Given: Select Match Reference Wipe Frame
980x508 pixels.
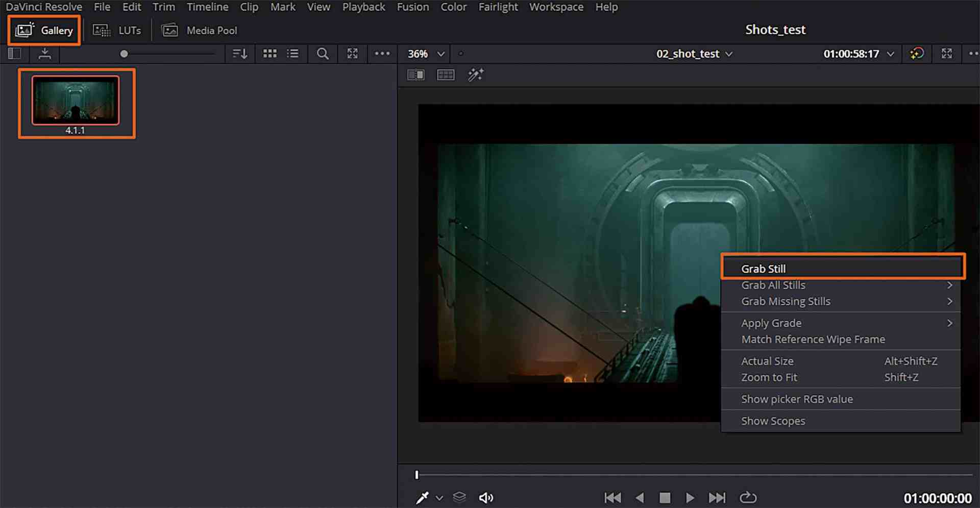Looking at the screenshot, I should point(841,340).
